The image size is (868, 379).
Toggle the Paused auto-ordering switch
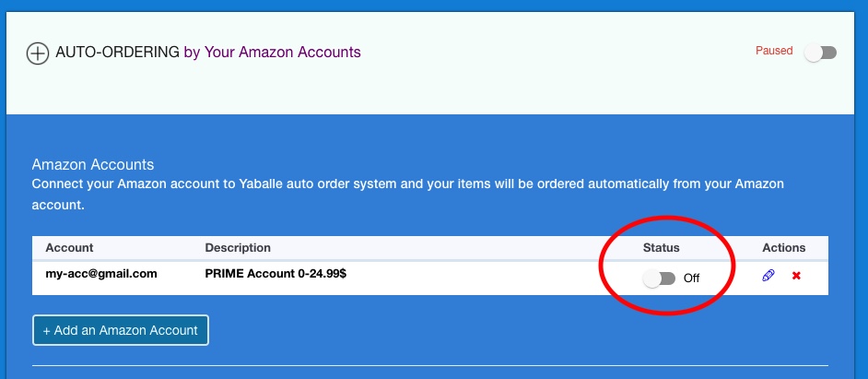820,53
